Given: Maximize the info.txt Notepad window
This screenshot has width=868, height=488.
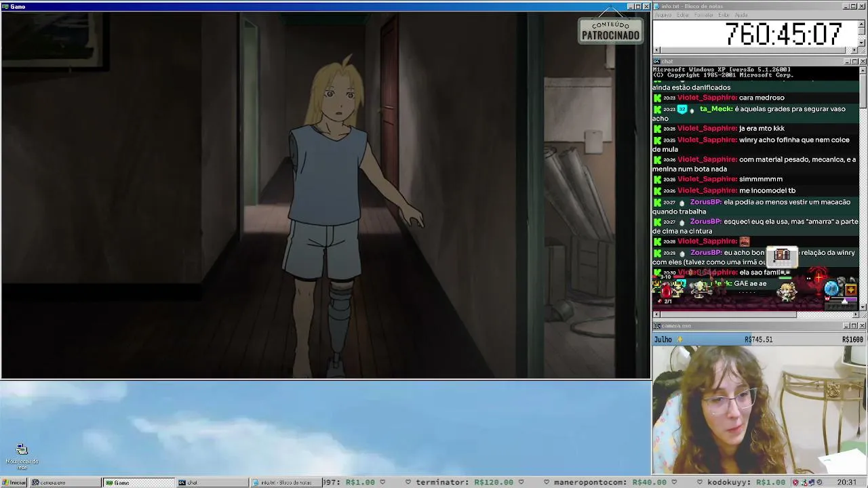Looking at the screenshot, I should point(854,6).
